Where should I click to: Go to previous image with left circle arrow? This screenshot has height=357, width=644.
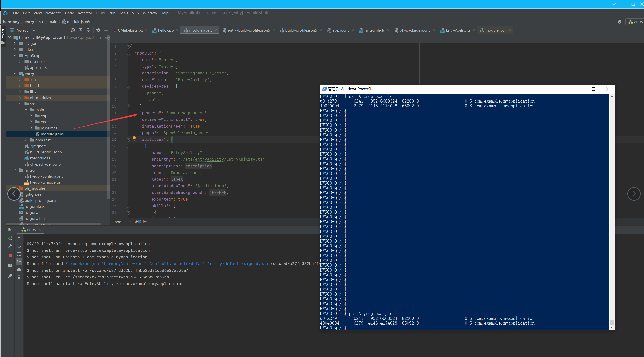[x=14, y=194]
